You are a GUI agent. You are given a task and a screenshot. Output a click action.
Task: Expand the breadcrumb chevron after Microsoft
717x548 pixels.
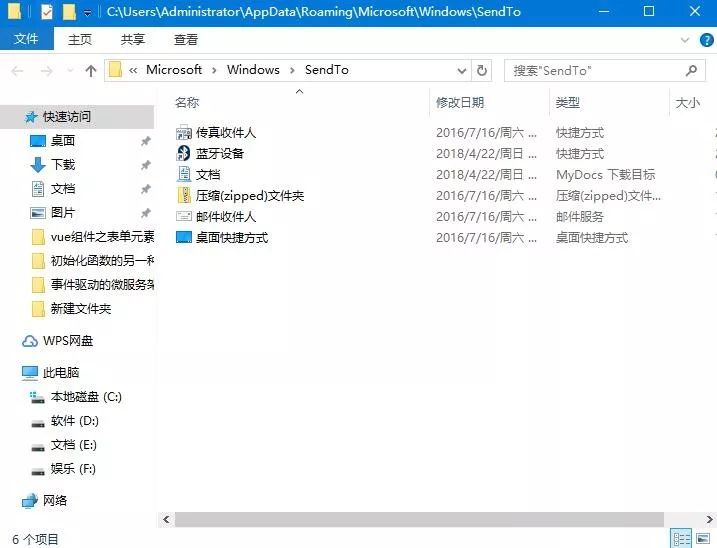point(214,71)
